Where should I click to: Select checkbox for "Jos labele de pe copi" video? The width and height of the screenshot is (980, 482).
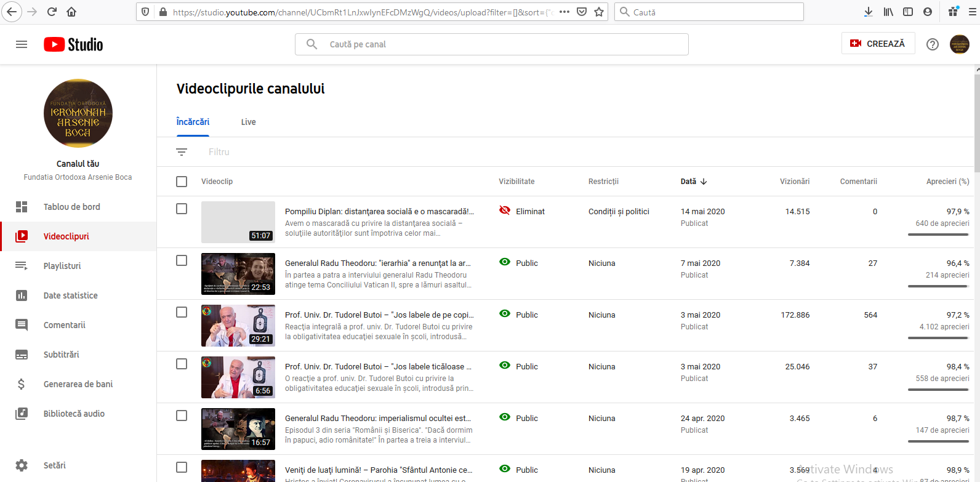click(x=182, y=312)
